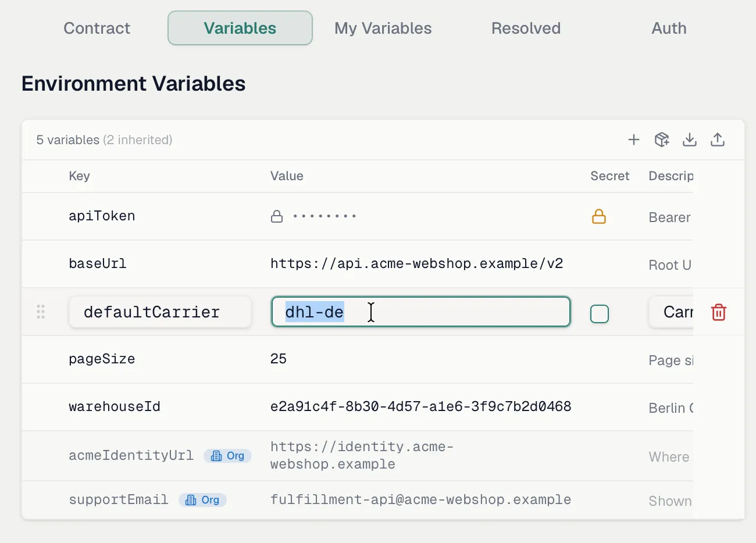Select the Variables tab
The width and height of the screenshot is (756, 543).
click(x=240, y=28)
